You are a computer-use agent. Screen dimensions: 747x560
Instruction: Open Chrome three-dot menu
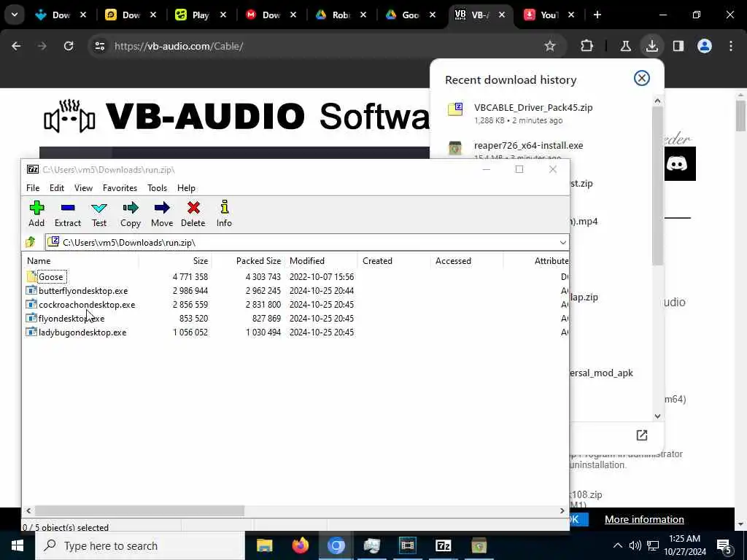pyautogui.click(x=731, y=46)
